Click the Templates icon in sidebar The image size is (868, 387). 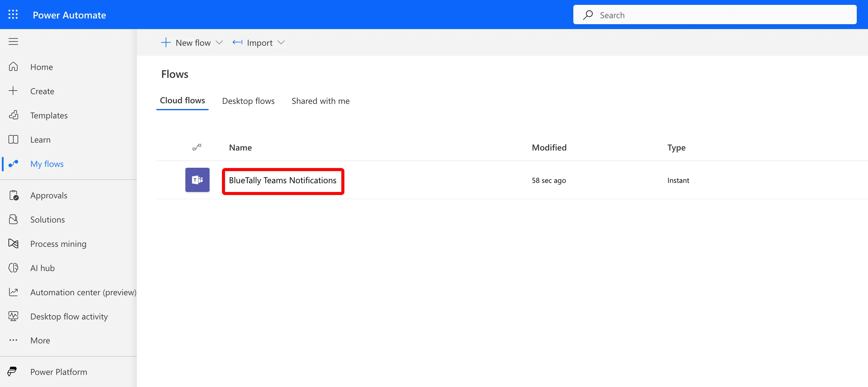[13, 115]
